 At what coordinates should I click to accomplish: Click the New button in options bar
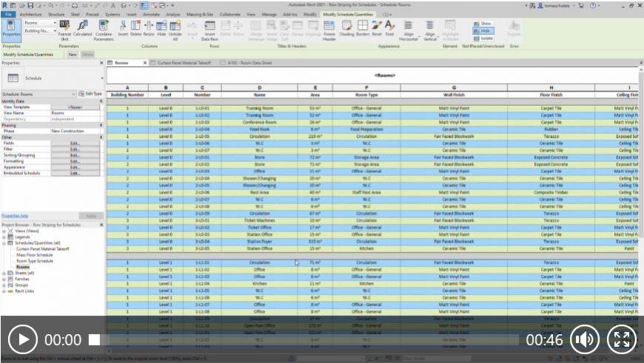click(73, 55)
